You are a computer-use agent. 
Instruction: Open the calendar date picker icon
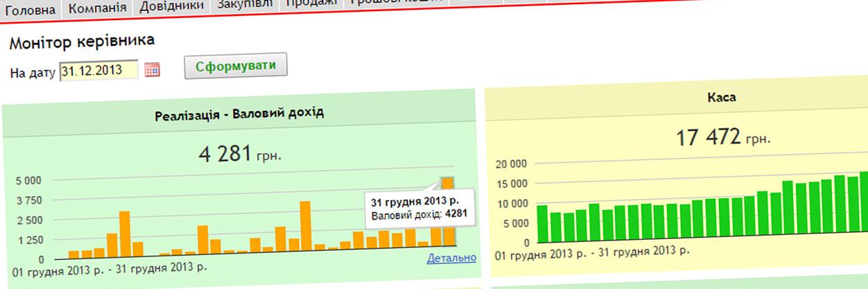153,70
